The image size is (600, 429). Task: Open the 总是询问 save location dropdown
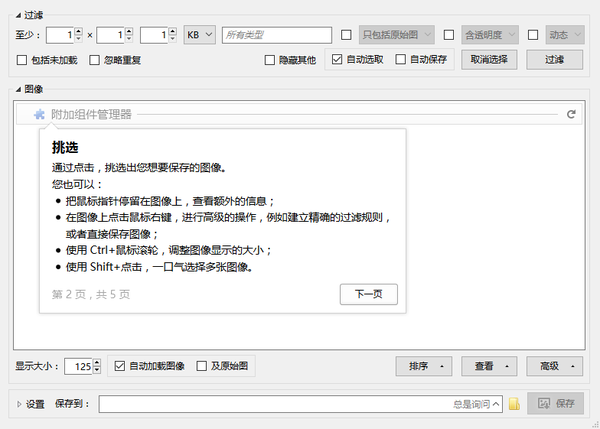pos(496,404)
